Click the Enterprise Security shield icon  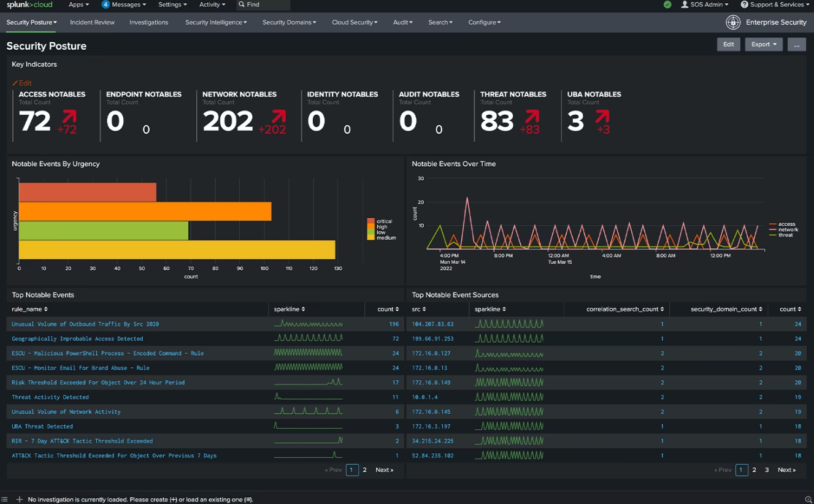pos(732,22)
